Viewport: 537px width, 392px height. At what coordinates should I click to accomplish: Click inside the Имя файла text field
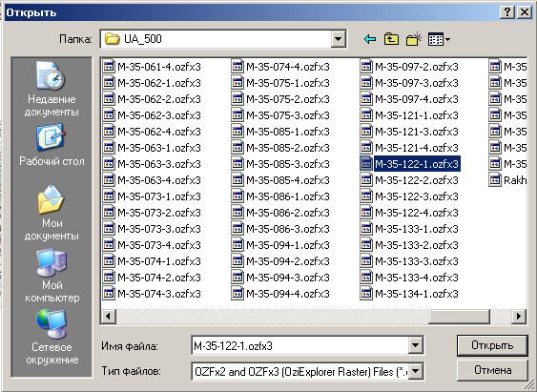pyautogui.click(x=299, y=346)
